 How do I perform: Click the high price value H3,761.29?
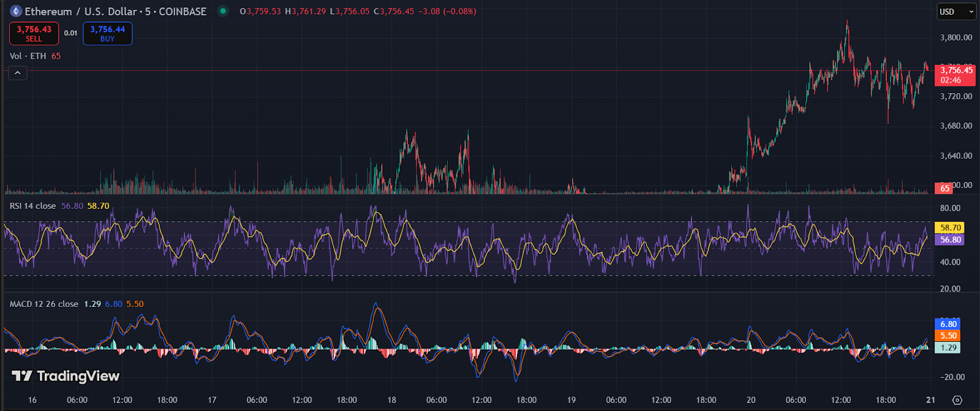click(306, 11)
